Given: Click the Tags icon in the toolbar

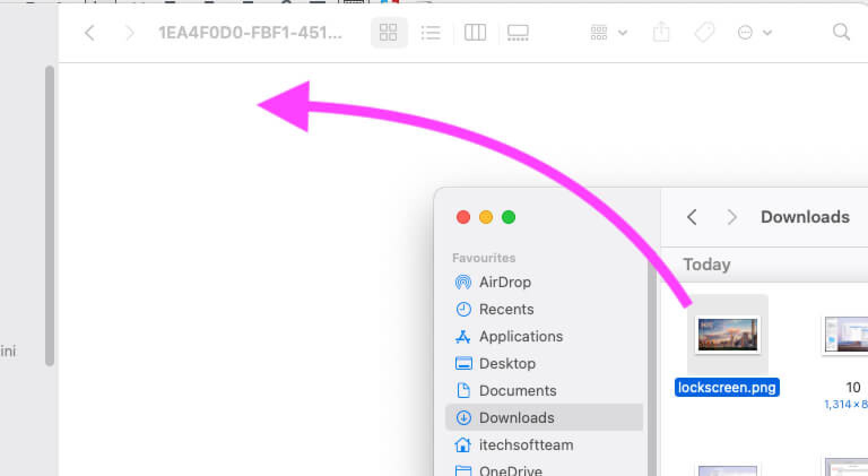Looking at the screenshot, I should 704,32.
